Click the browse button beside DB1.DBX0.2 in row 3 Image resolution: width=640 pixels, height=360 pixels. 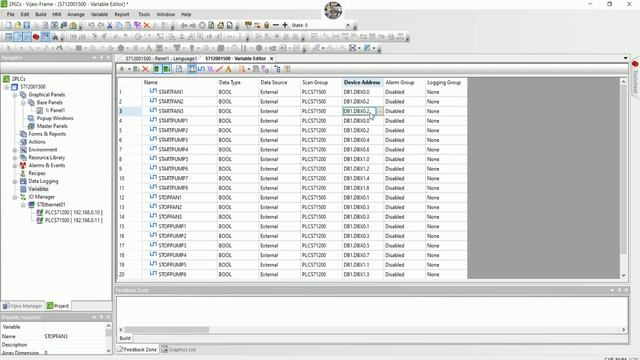pyautogui.click(x=380, y=111)
